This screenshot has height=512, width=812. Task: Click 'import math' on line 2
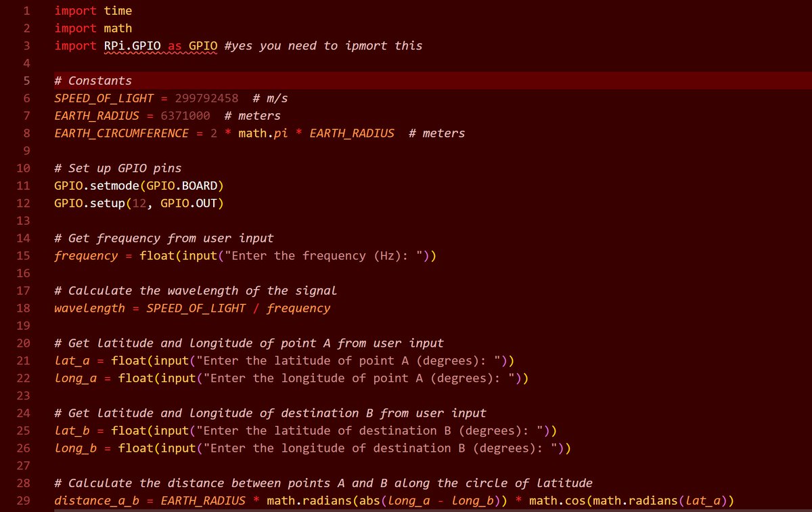(x=93, y=28)
